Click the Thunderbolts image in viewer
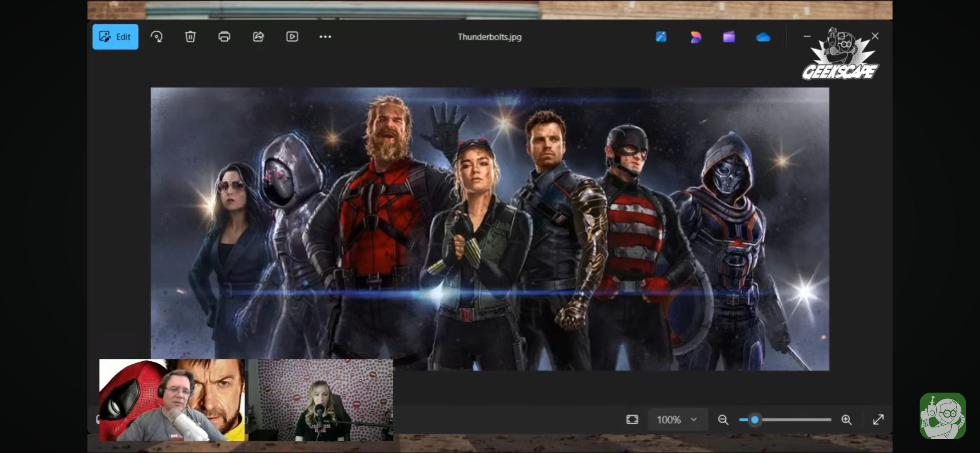 tap(490, 229)
